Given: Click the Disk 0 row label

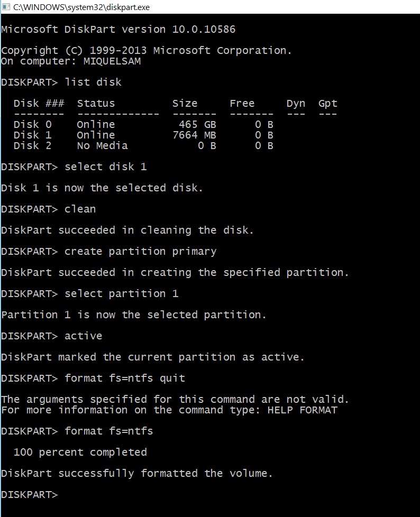Looking at the screenshot, I should pos(33,124).
